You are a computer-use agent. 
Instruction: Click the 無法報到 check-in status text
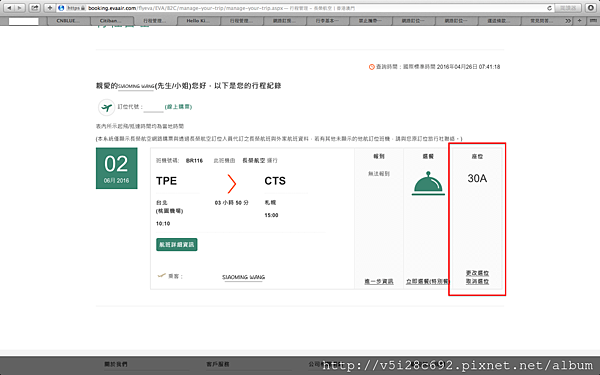coord(379,174)
